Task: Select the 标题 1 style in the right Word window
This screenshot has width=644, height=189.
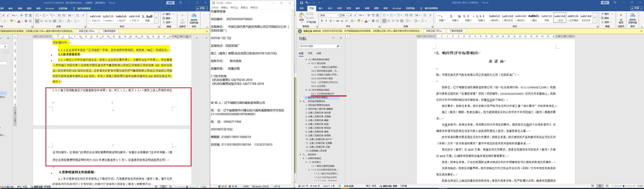Action: coord(442,18)
